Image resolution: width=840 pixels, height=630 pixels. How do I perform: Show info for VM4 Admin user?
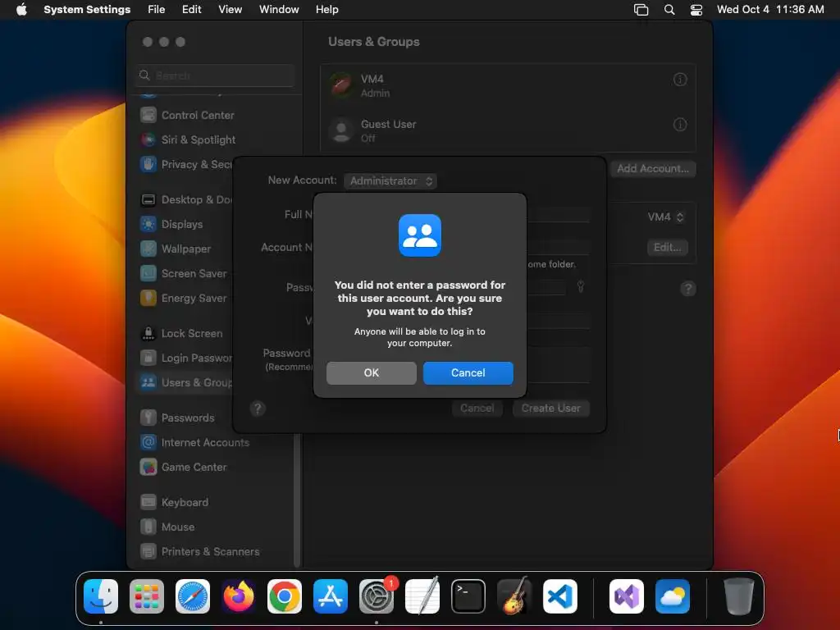pos(680,80)
